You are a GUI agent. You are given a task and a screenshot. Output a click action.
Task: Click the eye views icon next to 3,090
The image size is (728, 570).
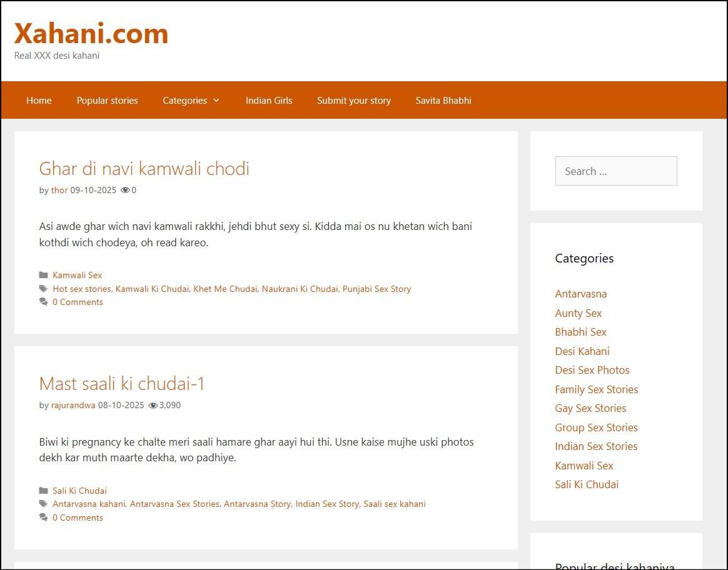153,406
